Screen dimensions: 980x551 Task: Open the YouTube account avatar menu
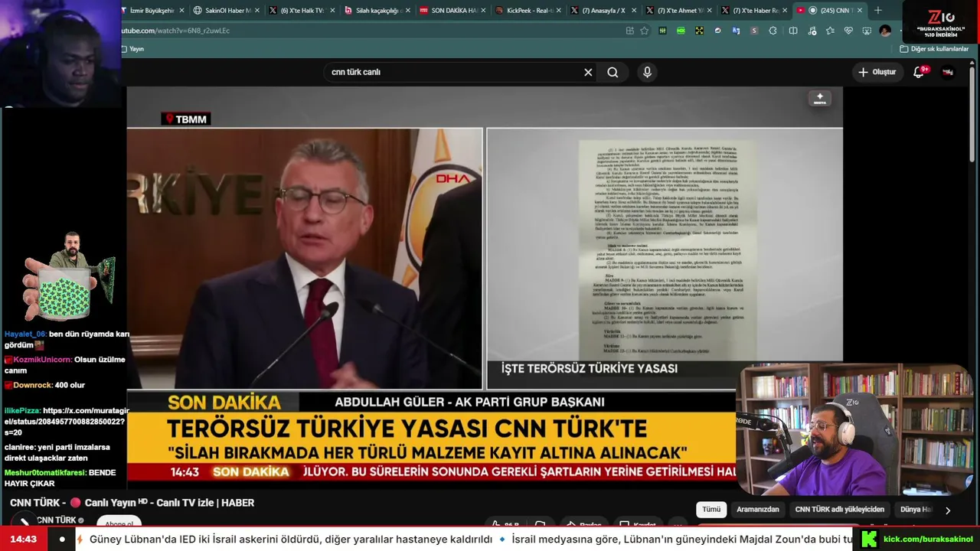(x=948, y=72)
